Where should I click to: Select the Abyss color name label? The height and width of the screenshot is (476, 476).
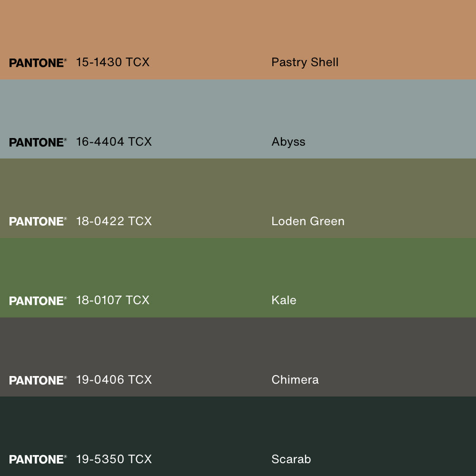tap(288, 142)
